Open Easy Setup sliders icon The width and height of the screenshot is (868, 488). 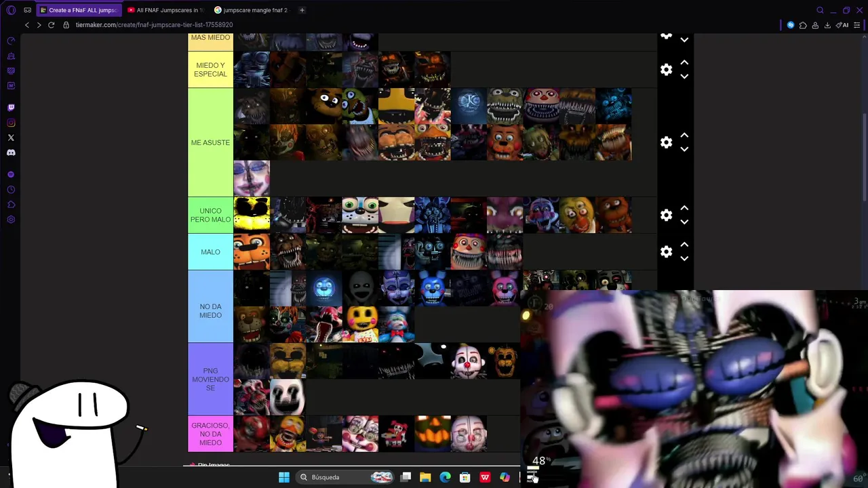coord(857,25)
